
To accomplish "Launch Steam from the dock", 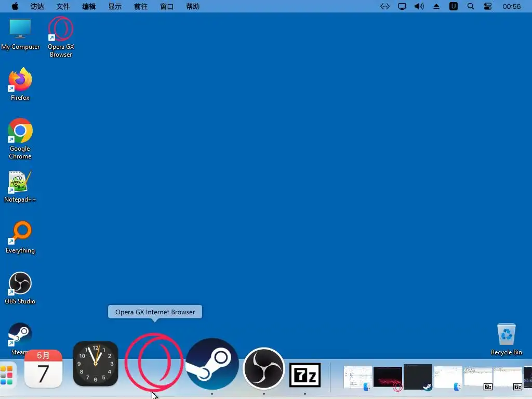I will click(x=212, y=364).
